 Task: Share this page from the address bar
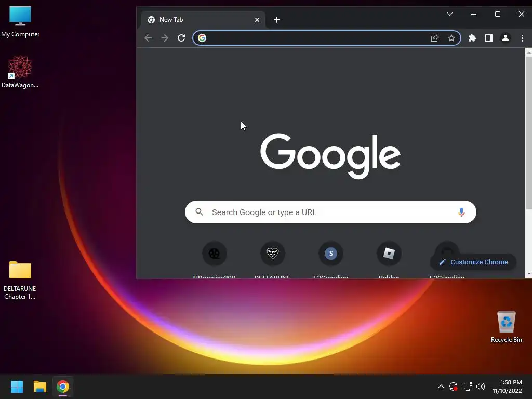(435, 38)
